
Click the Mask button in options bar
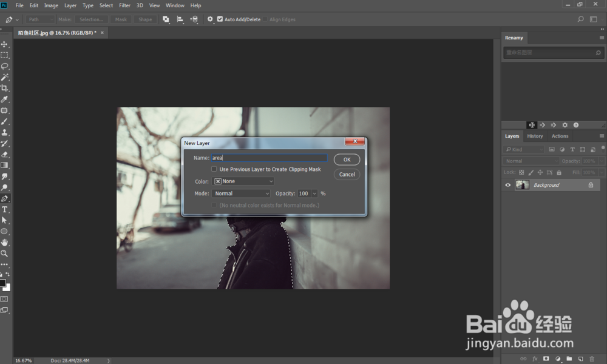pos(121,19)
